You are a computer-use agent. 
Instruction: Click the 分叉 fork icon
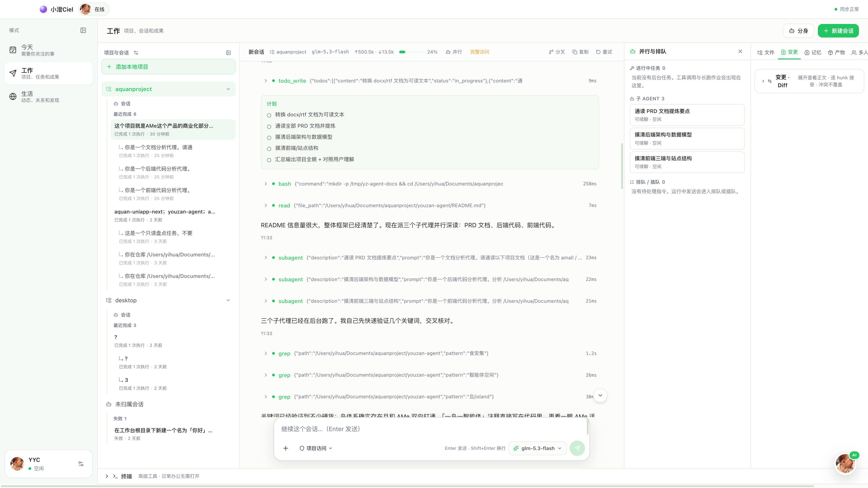pos(551,52)
